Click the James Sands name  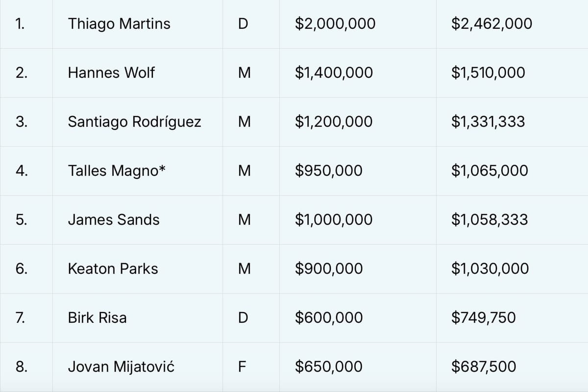114,220
